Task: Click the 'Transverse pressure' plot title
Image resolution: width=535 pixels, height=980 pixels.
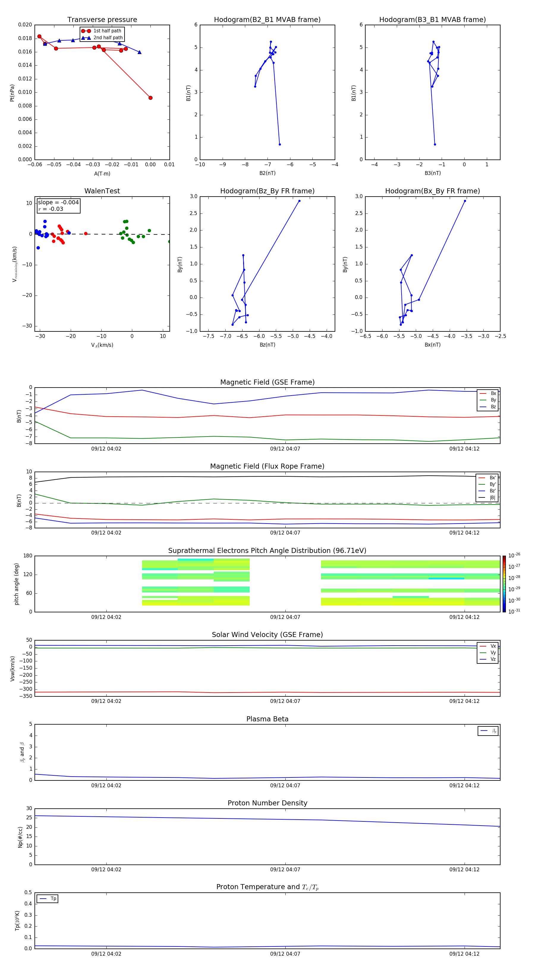Action: coord(102,20)
